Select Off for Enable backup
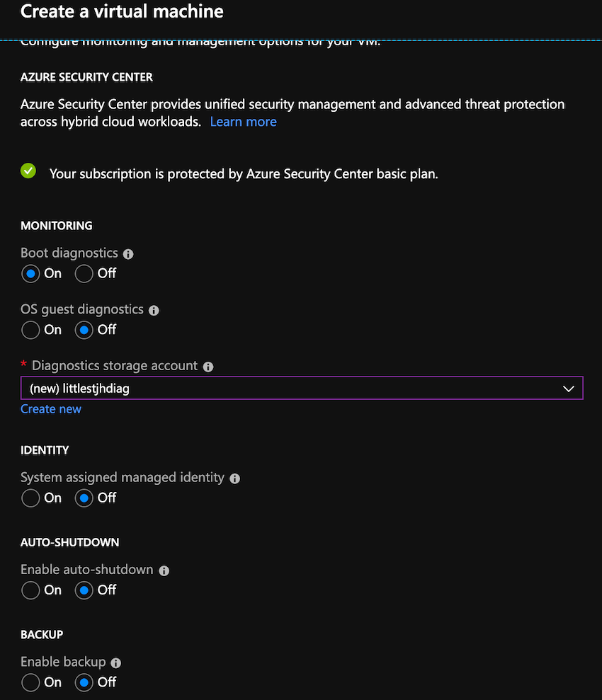This screenshot has height=700, width=602. click(84, 682)
